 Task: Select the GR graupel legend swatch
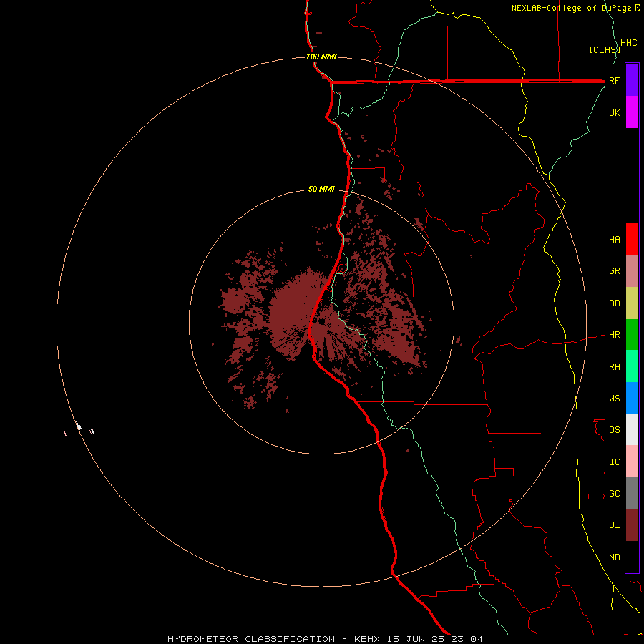click(632, 271)
